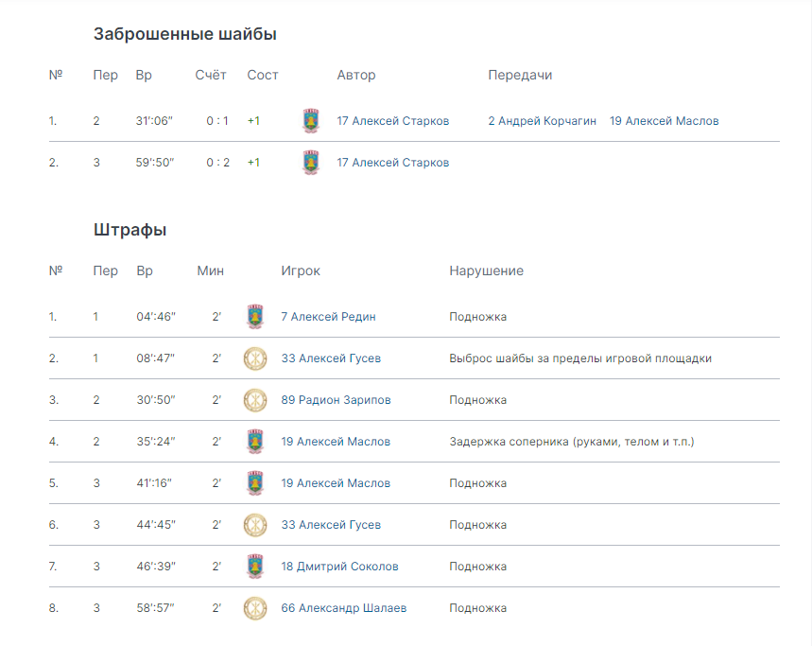Click round gold emblem next to 89 Радион Зарипов

pos(255,400)
